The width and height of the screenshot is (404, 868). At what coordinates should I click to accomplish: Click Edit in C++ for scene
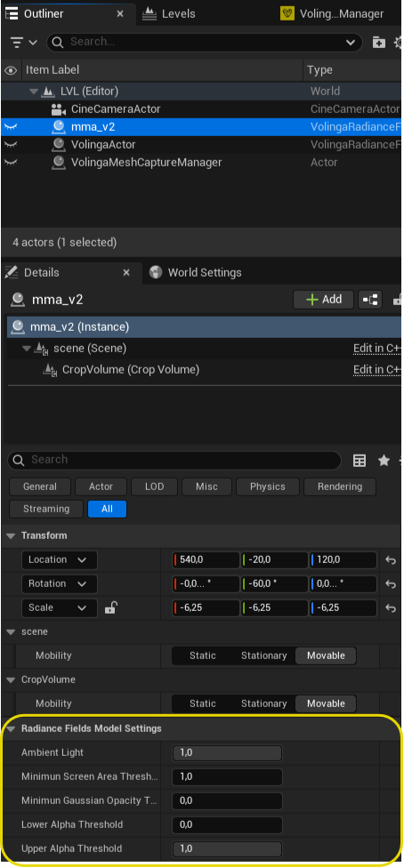[x=376, y=349]
